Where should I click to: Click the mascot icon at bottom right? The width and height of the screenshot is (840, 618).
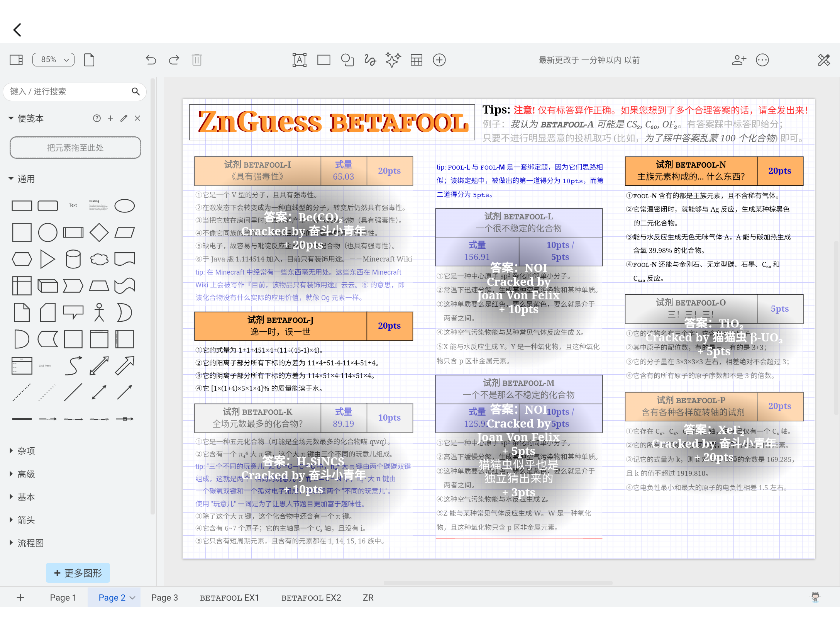pyautogui.click(x=815, y=597)
